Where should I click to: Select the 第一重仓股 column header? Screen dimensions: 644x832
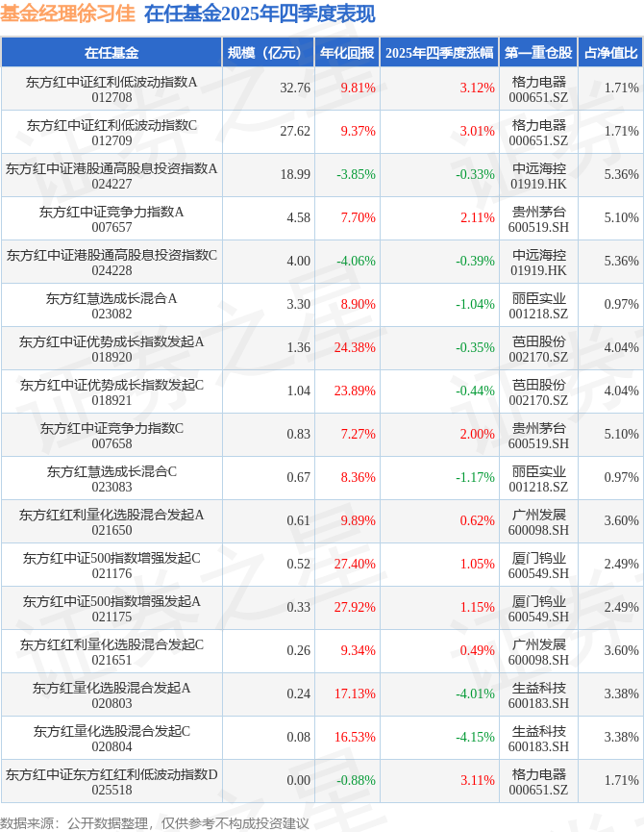tap(538, 53)
